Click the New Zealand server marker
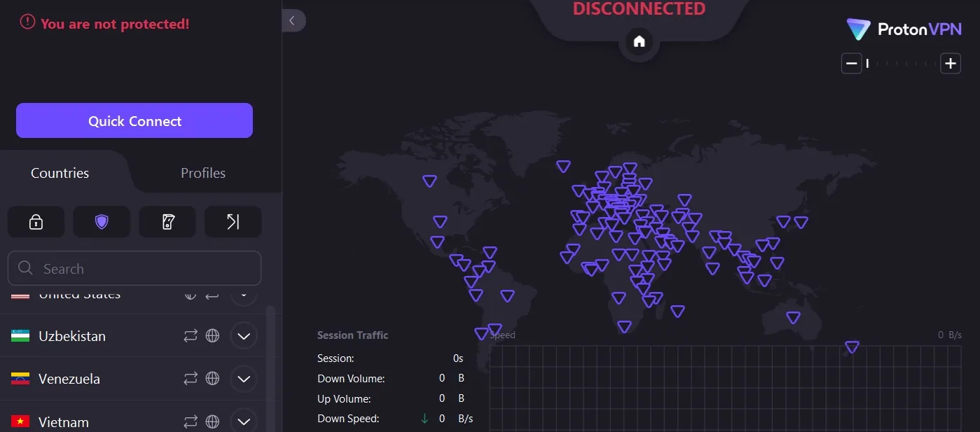This screenshot has height=432, width=980. point(852,347)
